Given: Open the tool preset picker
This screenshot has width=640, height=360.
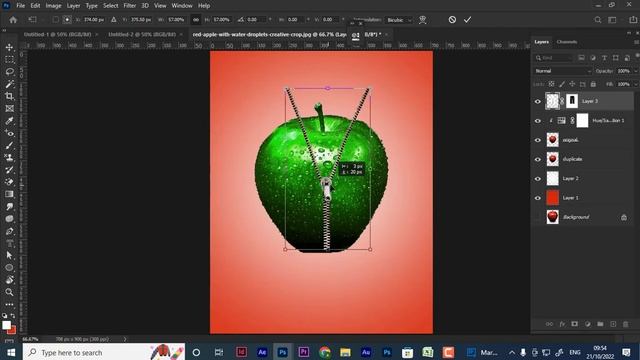Looking at the screenshot, I should (33, 20).
